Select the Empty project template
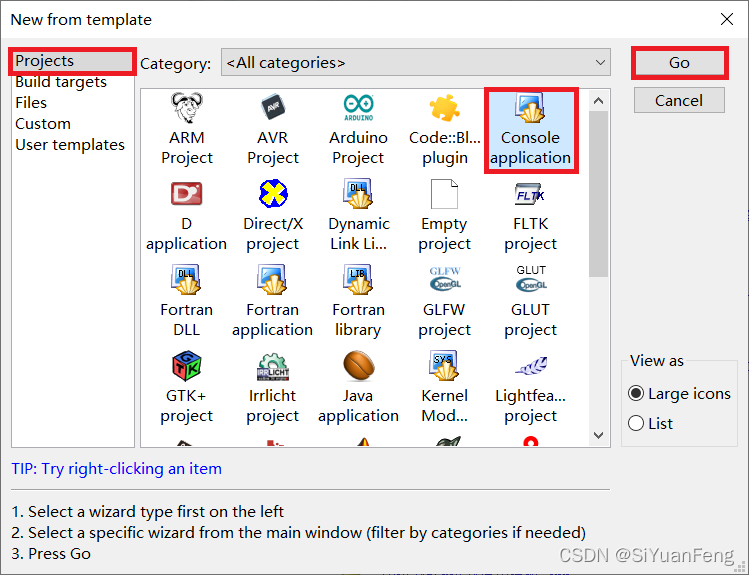Viewport: 749px width, 575px height. click(x=444, y=216)
